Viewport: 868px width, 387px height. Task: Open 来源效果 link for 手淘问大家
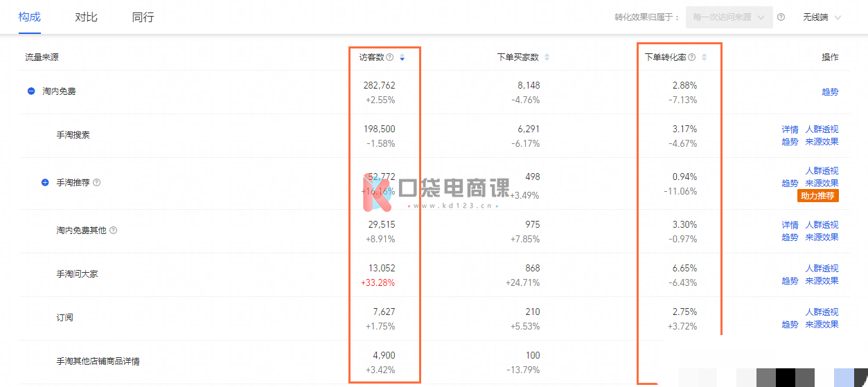tap(822, 281)
